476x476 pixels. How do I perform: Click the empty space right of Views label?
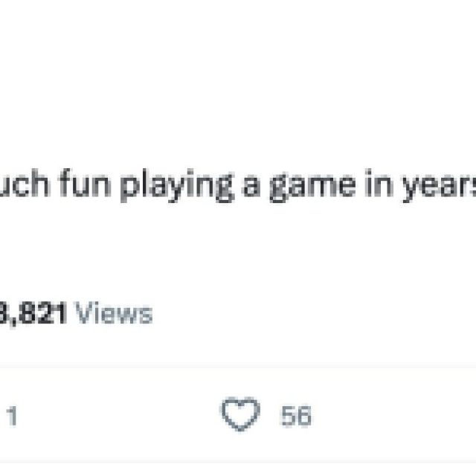(312, 313)
